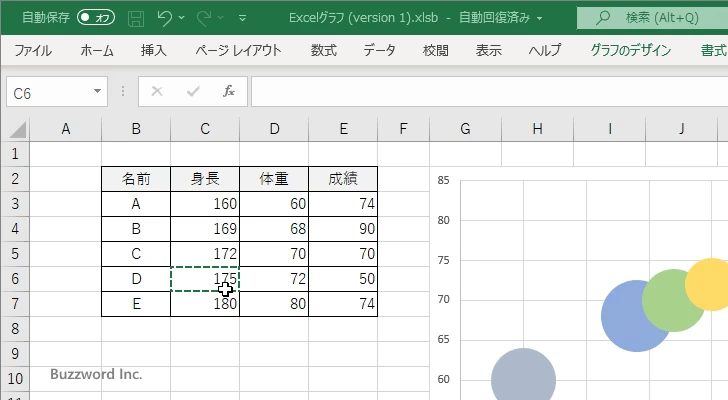Viewport: 728px width, 400px height.
Task: Expand the Name Box dropdown arrow
Action: tap(97, 91)
